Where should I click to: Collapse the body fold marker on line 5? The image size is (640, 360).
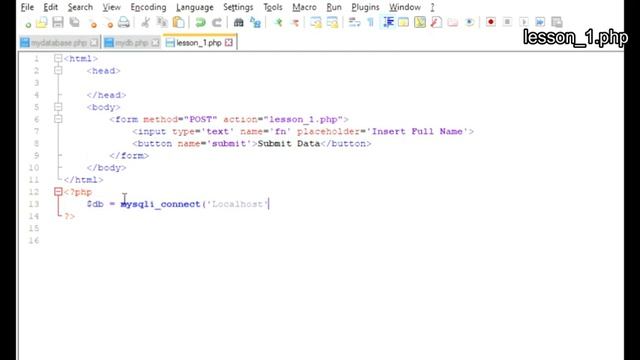[58, 107]
